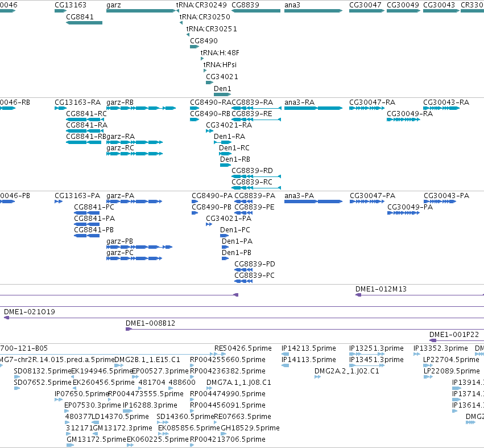This screenshot has width=484, height=448.
Task: Select the DME1-001P22 BAC clone label
Action: [x=454, y=335]
